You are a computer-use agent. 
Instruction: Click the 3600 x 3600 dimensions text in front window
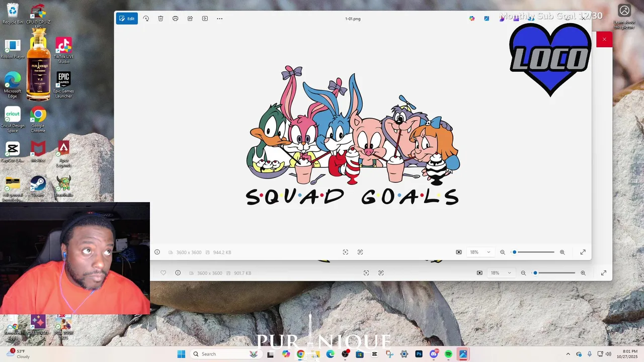[x=189, y=252]
